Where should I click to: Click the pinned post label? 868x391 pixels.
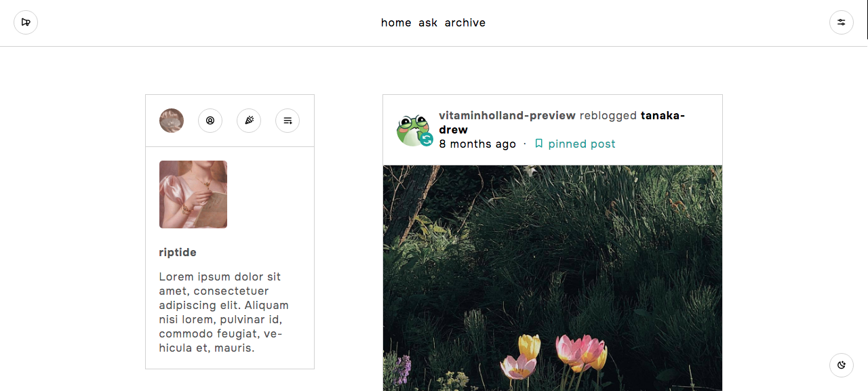coord(582,144)
